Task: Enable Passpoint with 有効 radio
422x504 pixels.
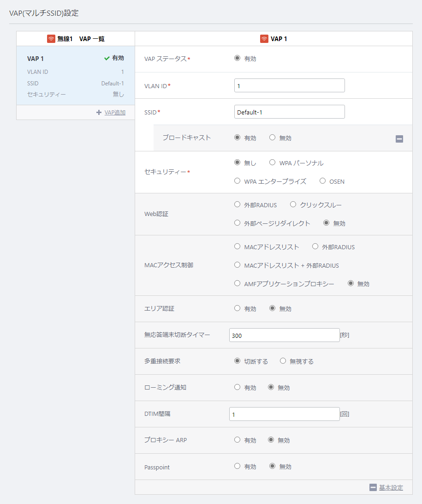Action: pyautogui.click(x=238, y=466)
